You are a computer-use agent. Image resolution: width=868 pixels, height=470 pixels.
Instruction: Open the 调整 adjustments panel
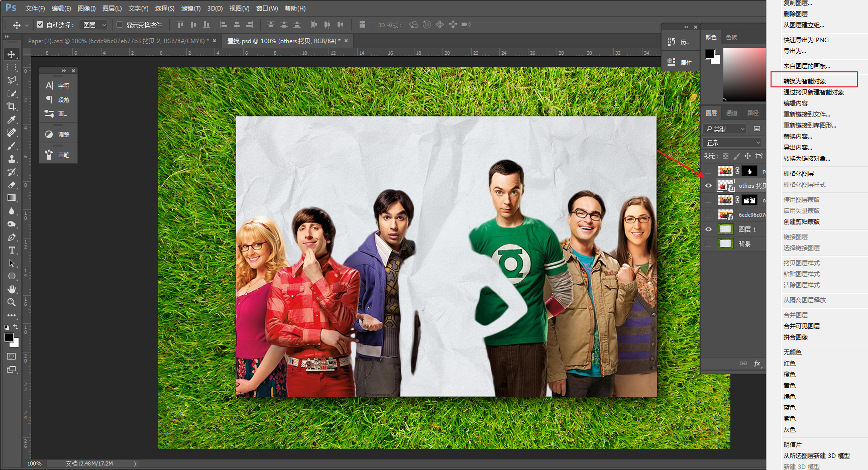pyautogui.click(x=58, y=134)
